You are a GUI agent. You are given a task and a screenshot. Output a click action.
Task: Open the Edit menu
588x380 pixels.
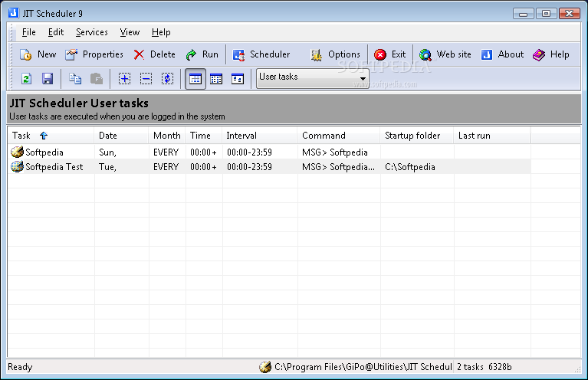point(56,32)
